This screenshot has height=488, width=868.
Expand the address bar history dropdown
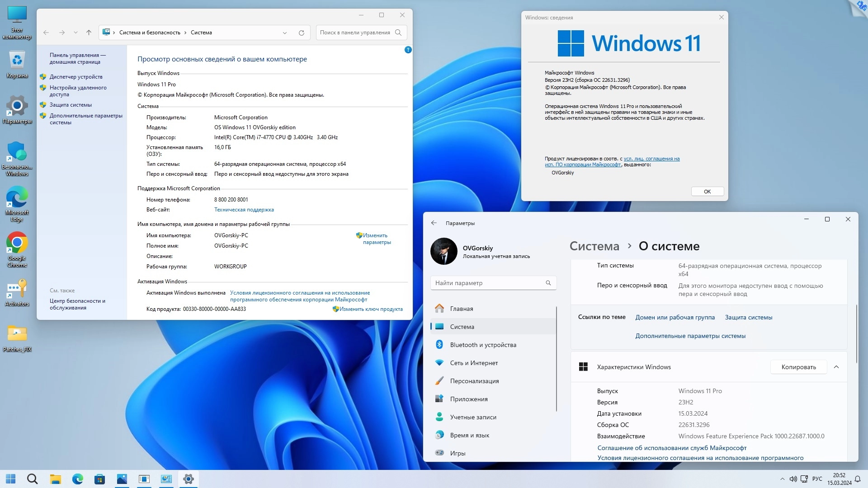pyautogui.click(x=285, y=33)
